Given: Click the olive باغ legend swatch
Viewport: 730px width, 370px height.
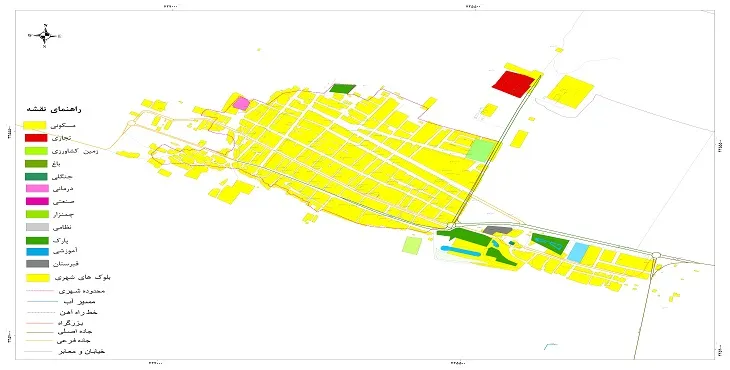Looking at the screenshot, I should point(36,164).
